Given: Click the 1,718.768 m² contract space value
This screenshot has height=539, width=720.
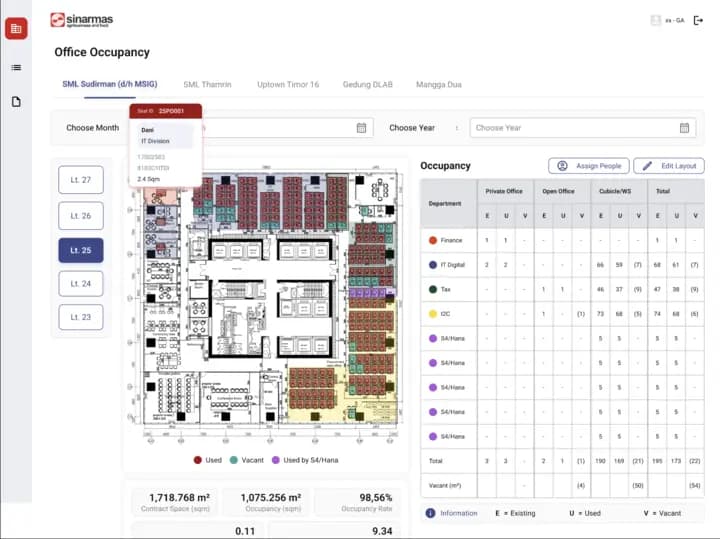Looking at the screenshot, I should click(x=180, y=498).
